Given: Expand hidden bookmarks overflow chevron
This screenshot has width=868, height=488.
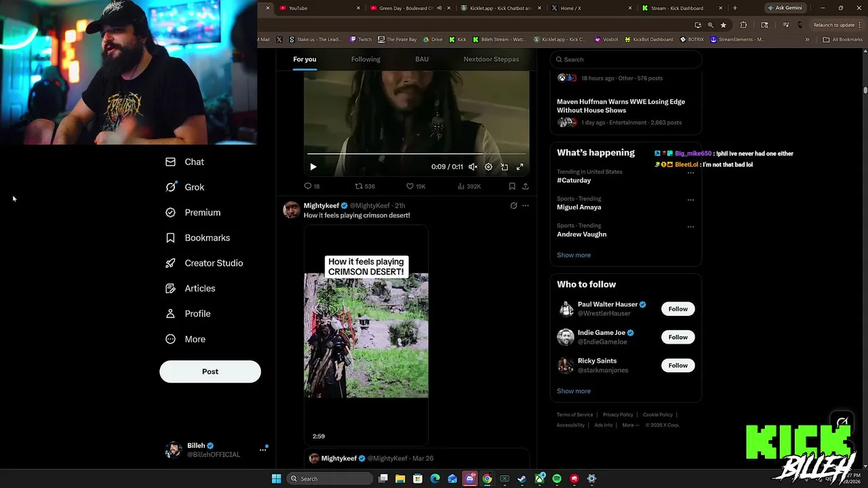Looking at the screenshot, I should 807,39.
